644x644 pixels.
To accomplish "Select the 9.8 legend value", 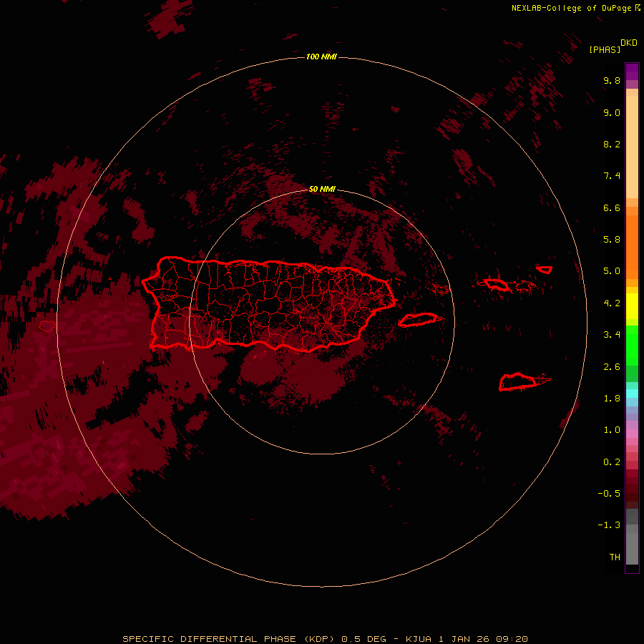I will pyautogui.click(x=612, y=80).
